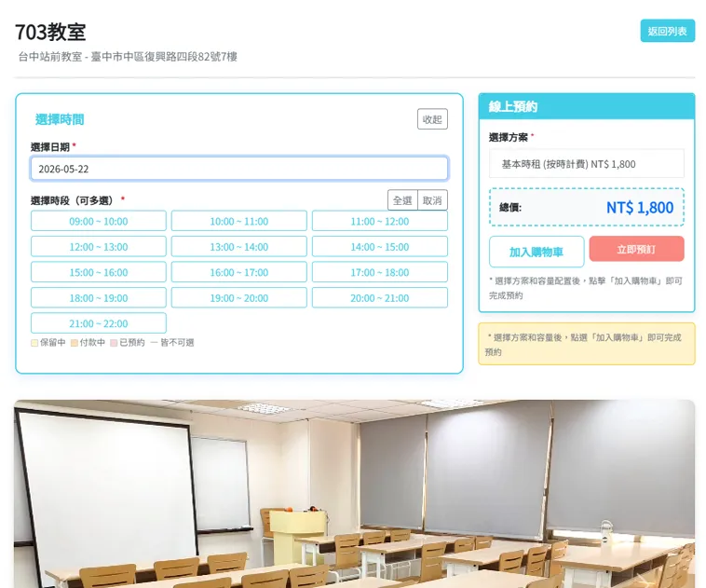Screen dimensions: 706x588
Task: Open the 選擇方案 plan dropdown
Action: (586, 164)
